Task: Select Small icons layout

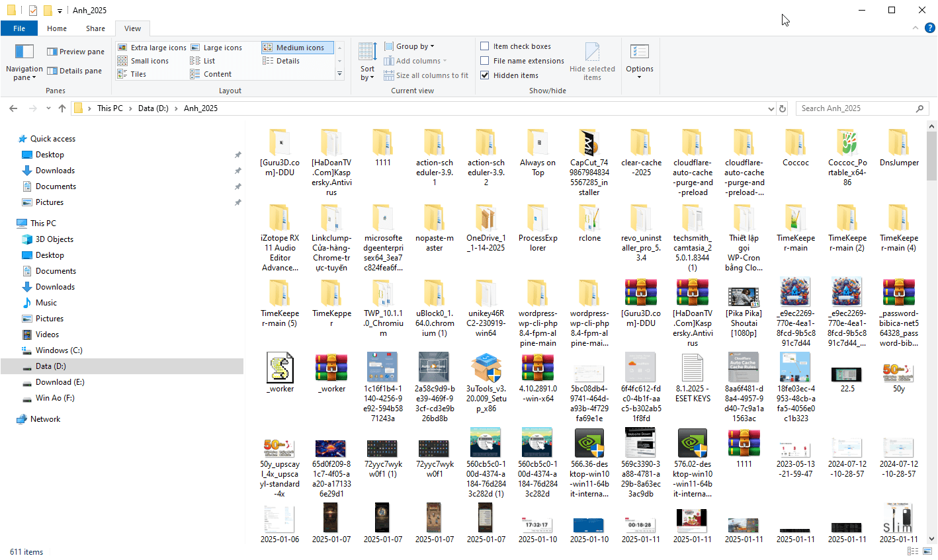Action: (143, 61)
